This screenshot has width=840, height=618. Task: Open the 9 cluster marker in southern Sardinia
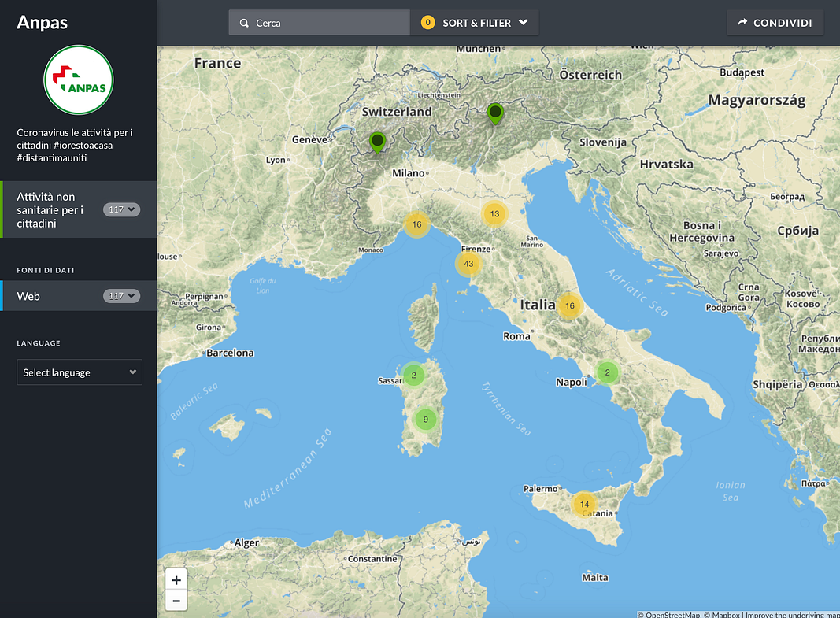tap(425, 420)
